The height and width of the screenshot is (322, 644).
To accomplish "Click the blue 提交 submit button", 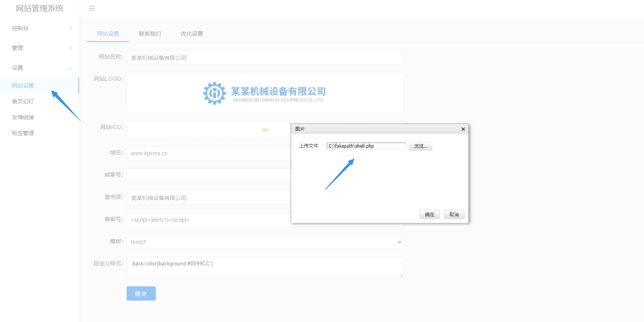I will (x=141, y=293).
